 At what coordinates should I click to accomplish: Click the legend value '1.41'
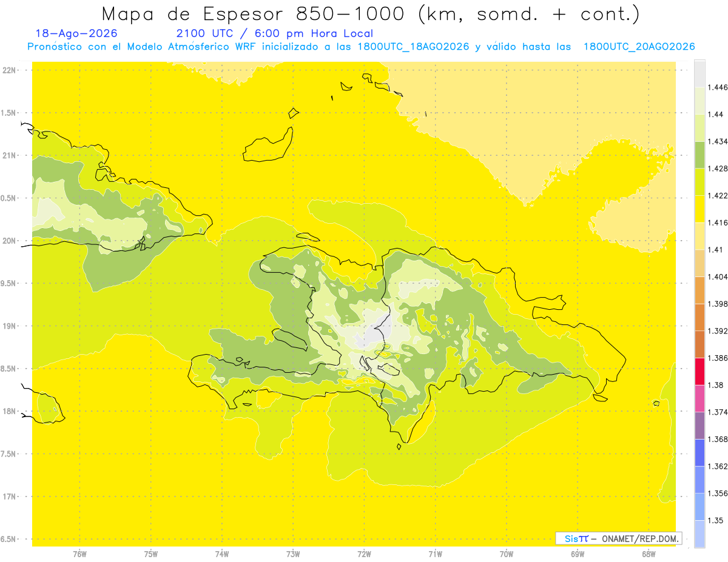pyautogui.click(x=715, y=250)
